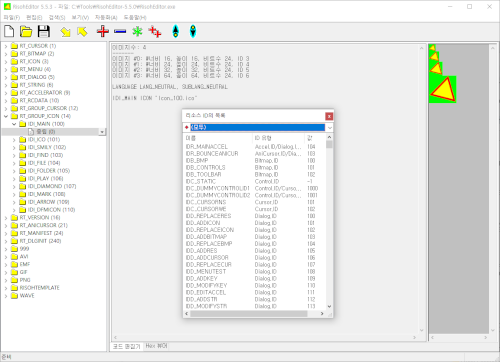Click the yellow arrow pointing down-right
Viewport: 500px width, 362px height.
point(65,32)
